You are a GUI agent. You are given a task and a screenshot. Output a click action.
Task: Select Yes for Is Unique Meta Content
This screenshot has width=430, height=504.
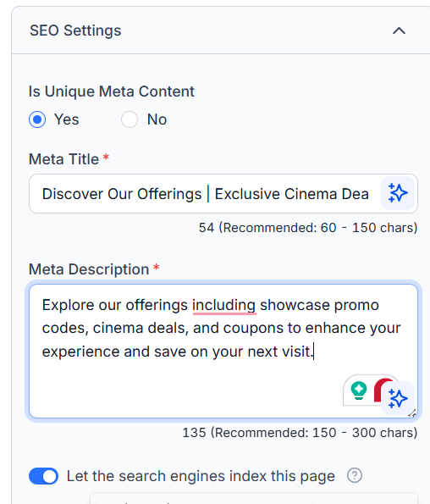(x=37, y=119)
